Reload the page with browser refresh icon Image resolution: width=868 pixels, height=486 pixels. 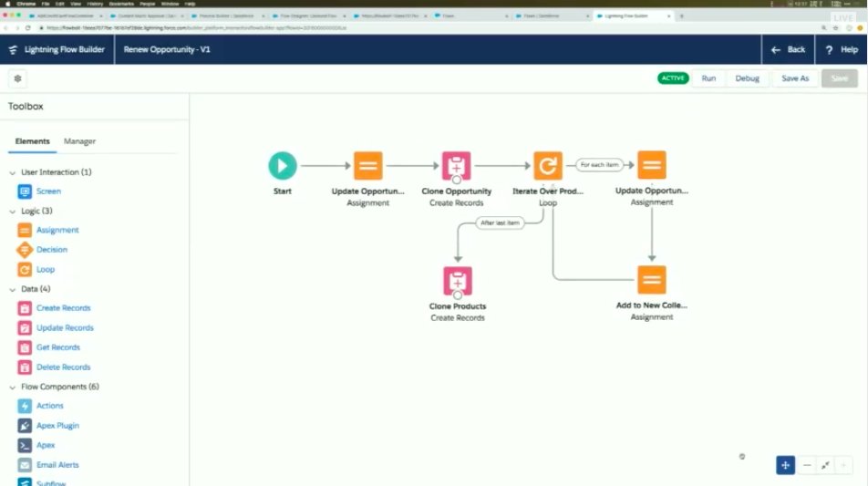(x=27, y=27)
